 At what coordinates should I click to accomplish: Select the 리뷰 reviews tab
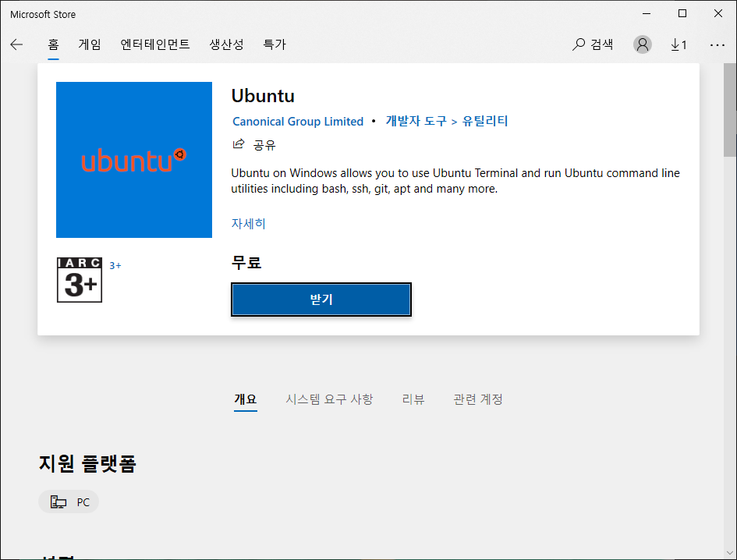(413, 399)
